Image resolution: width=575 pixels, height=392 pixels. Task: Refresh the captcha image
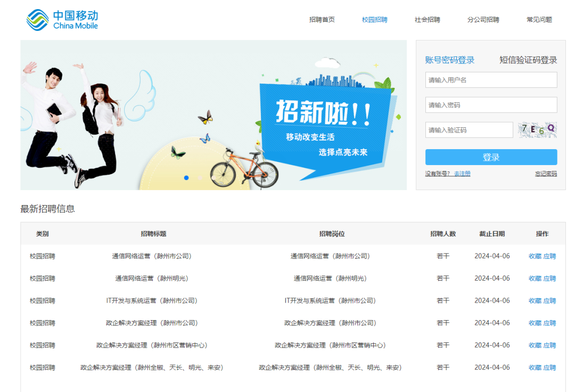(537, 130)
